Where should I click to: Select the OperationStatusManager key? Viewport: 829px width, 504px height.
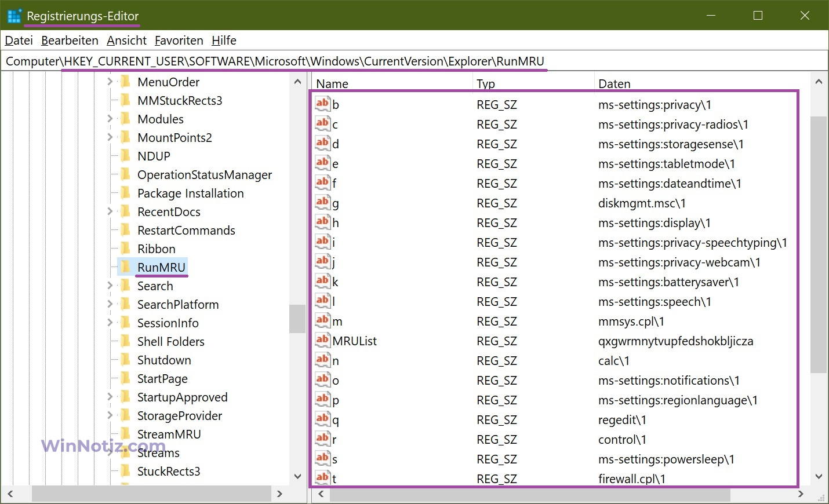205,174
